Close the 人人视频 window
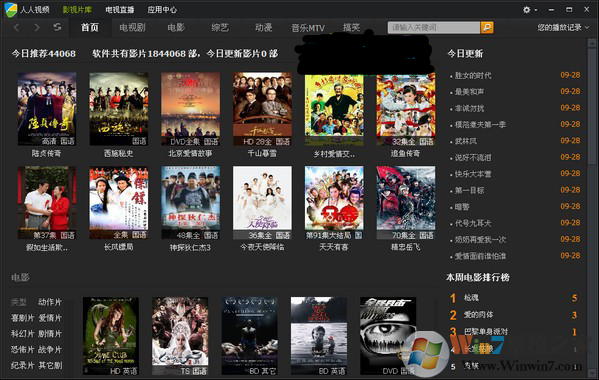The image size is (599, 380). 587,10
